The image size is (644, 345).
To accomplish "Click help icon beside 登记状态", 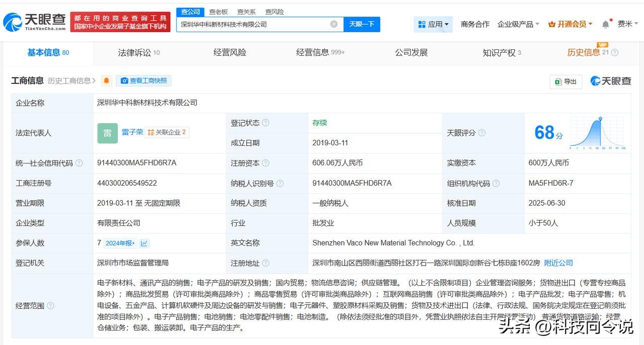I will click(x=266, y=123).
